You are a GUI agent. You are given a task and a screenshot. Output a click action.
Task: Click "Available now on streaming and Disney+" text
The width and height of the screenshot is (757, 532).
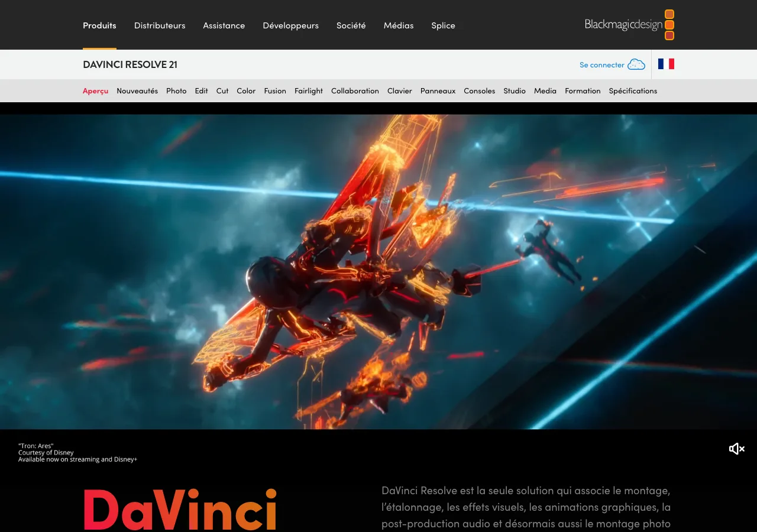77,459
